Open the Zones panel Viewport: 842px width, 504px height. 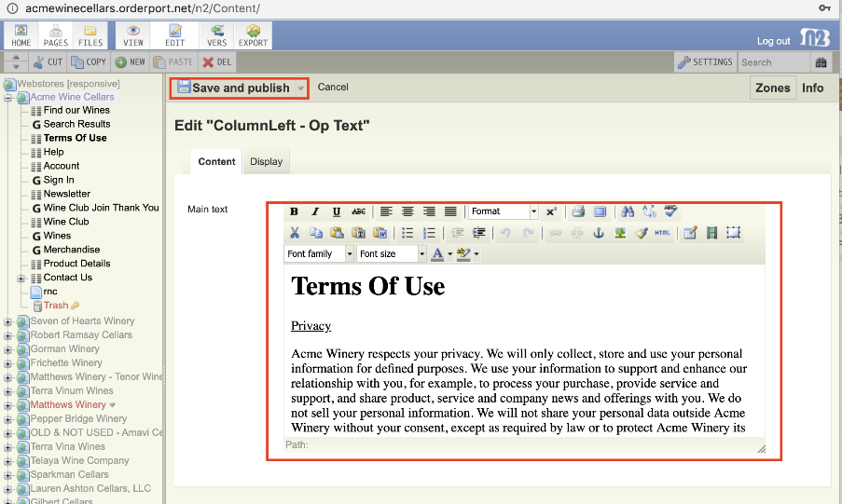point(772,88)
